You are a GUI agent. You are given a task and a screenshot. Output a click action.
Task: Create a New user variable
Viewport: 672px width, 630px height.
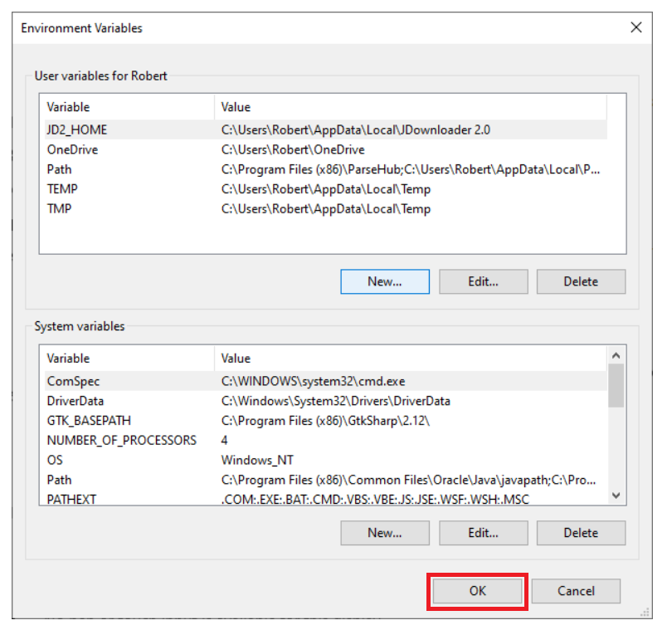point(384,281)
